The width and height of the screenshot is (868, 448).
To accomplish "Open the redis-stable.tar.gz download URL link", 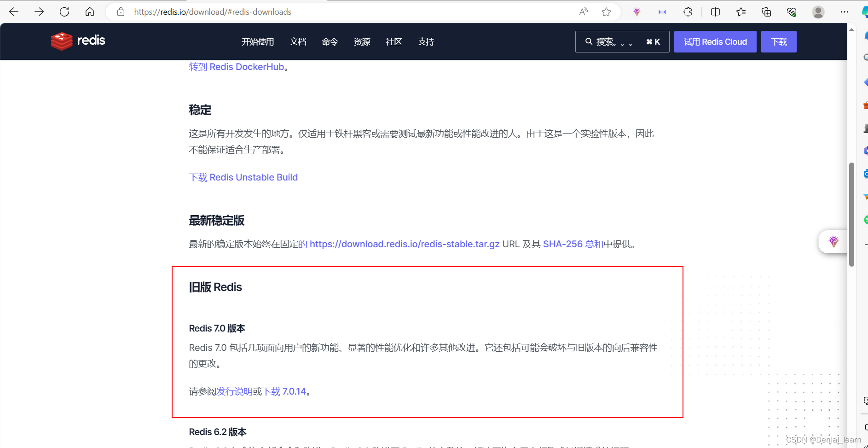I will tap(405, 244).
